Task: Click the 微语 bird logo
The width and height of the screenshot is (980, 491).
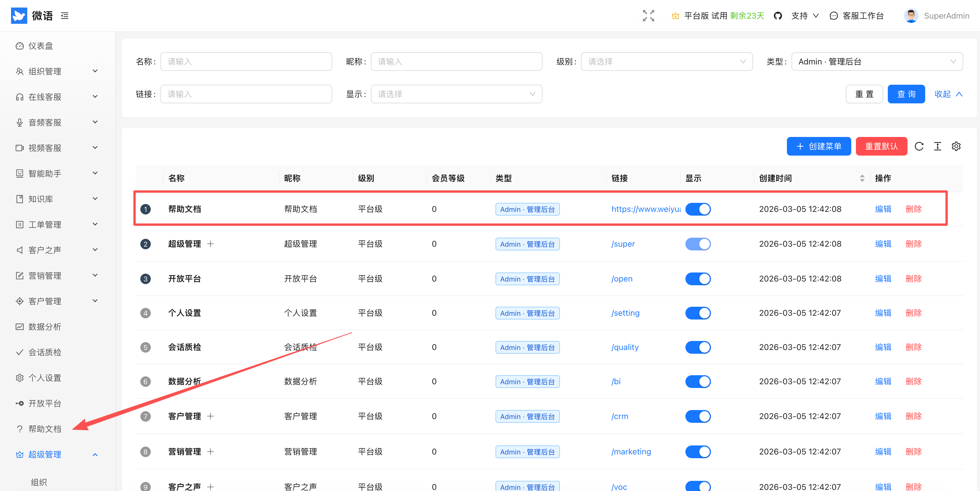Action: click(19, 16)
